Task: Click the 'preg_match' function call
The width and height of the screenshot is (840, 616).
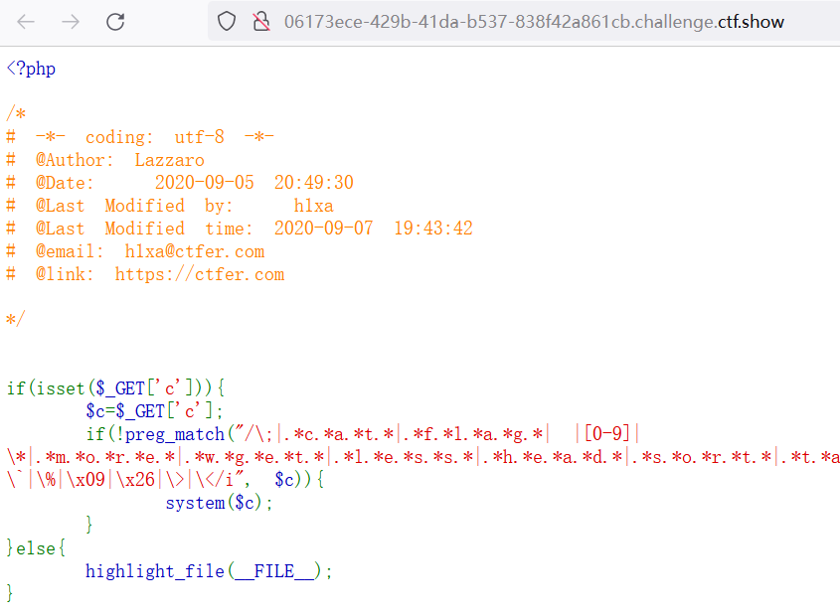Action: (x=174, y=434)
